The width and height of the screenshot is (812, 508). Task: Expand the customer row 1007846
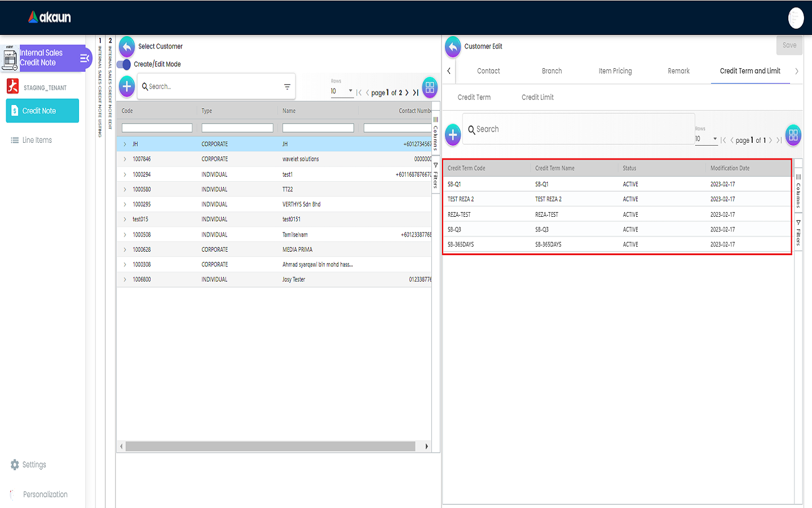point(125,159)
